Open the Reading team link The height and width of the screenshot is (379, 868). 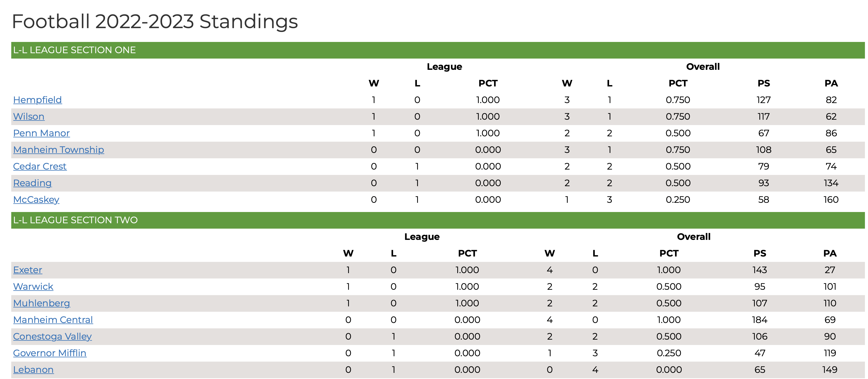click(x=32, y=183)
